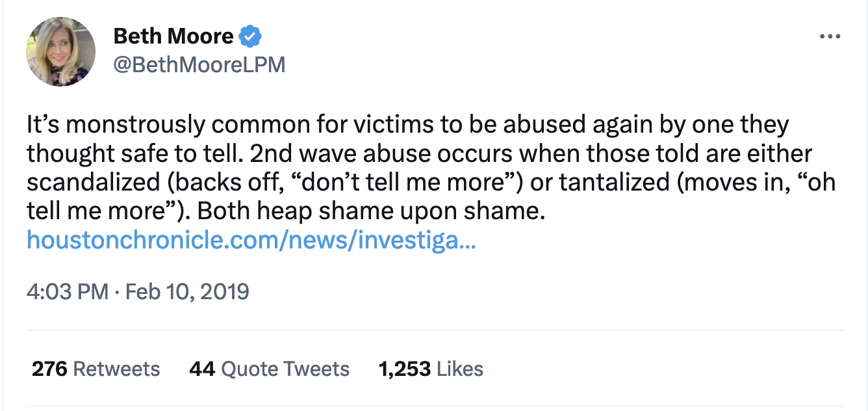The image size is (868, 411).
Task: View the 276 Retweets list
Action: pyautogui.click(x=95, y=369)
